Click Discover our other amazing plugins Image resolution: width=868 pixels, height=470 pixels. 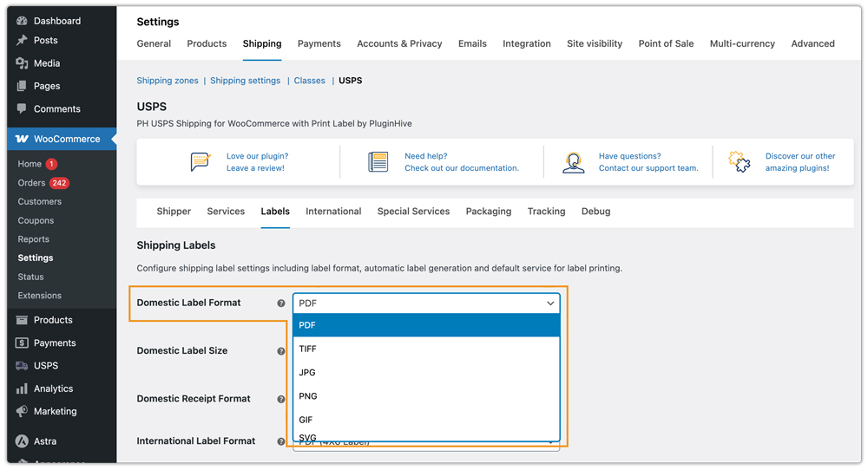pos(800,162)
